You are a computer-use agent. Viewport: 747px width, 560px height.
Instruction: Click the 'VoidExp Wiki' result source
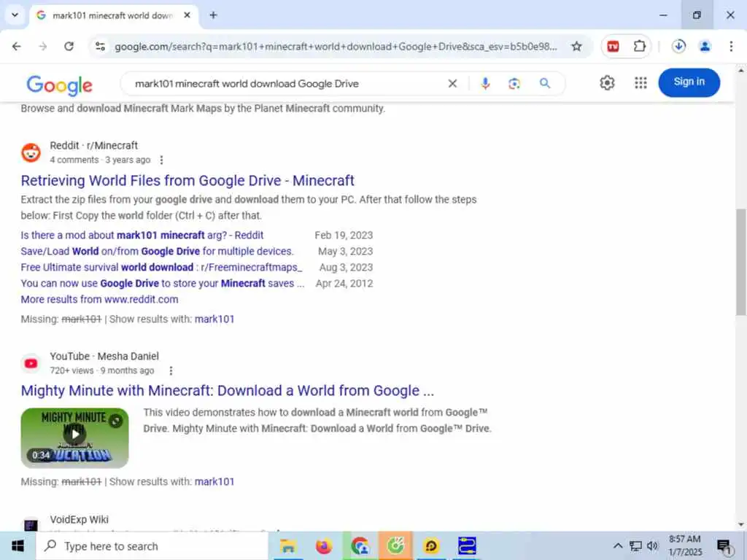pos(79,519)
